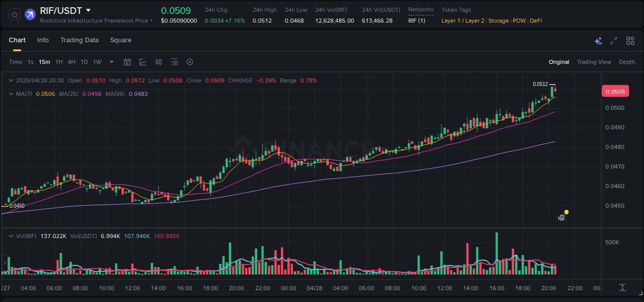Click the 24h Vol(RIF) value 12,628,485.00
The width and height of the screenshot is (644, 302).
(335, 21)
